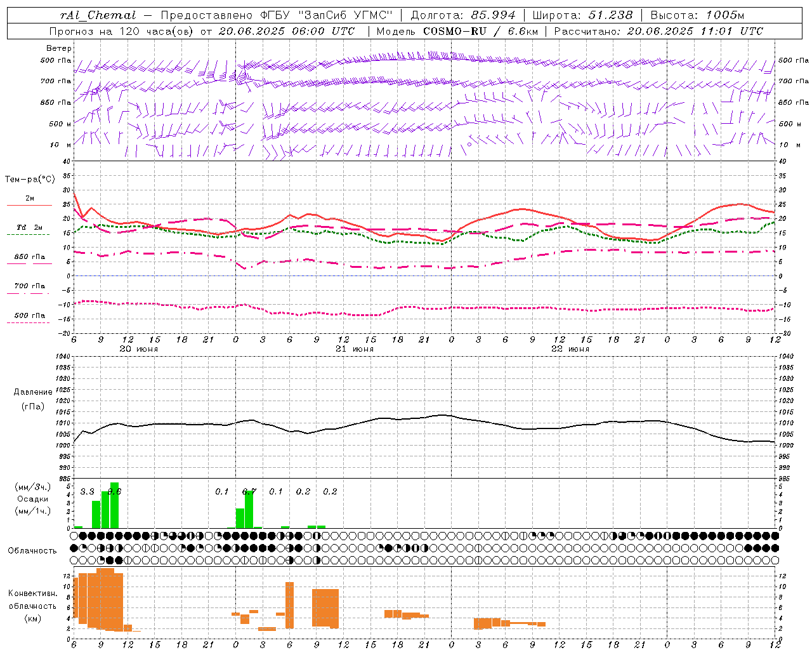The image size is (812, 650).
Task: Select the longitude value 'Долгота: 85.994'
Action: [x=463, y=15]
